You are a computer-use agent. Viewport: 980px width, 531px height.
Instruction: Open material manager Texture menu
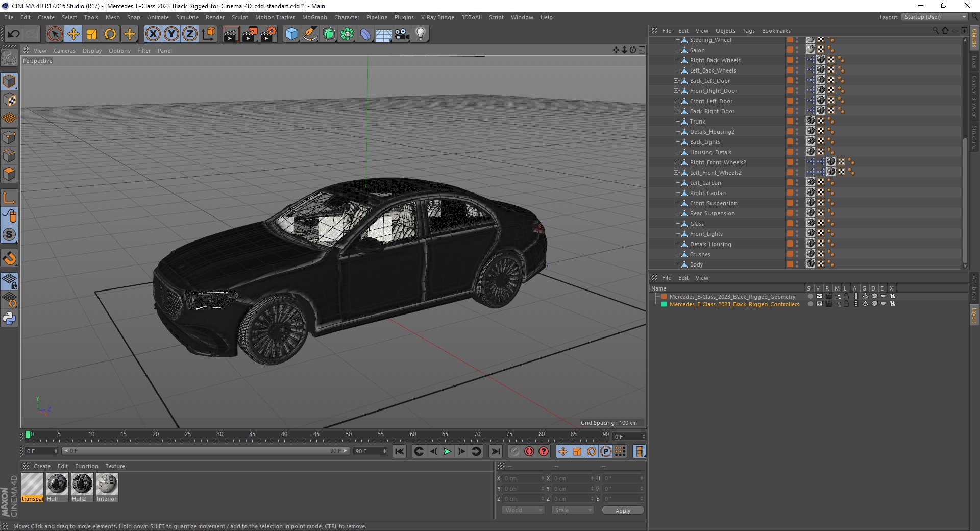click(115, 466)
